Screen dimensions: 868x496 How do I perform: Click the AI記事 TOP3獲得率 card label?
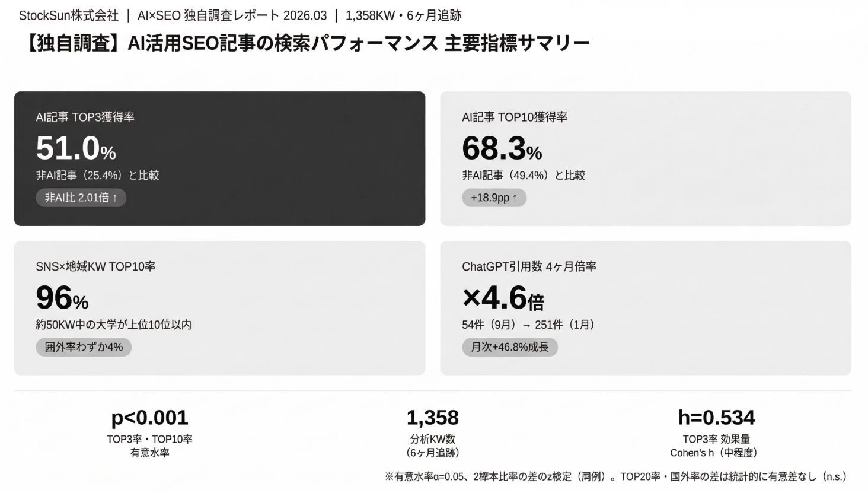coord(85,117)
